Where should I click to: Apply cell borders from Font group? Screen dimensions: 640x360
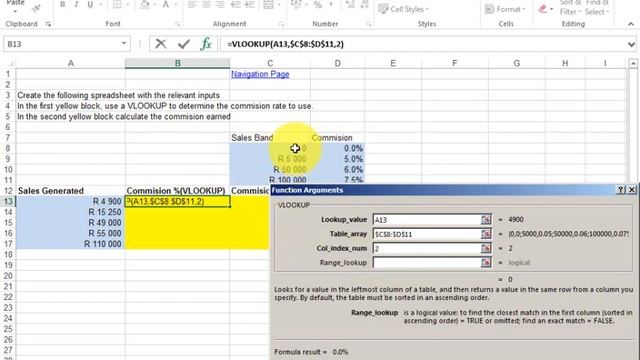point(117,4)
